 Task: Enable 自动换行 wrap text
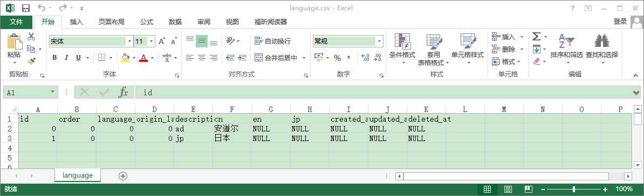click(x=273, y=41)
